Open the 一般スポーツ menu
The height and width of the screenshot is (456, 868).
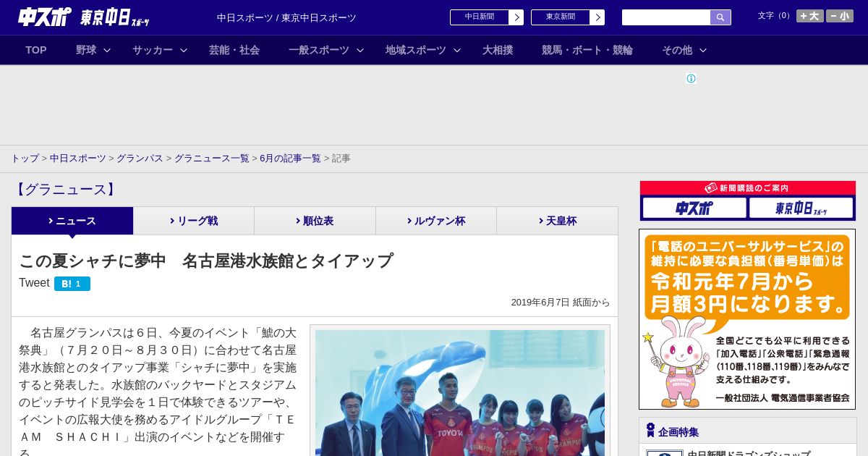[x=319, y=50]
